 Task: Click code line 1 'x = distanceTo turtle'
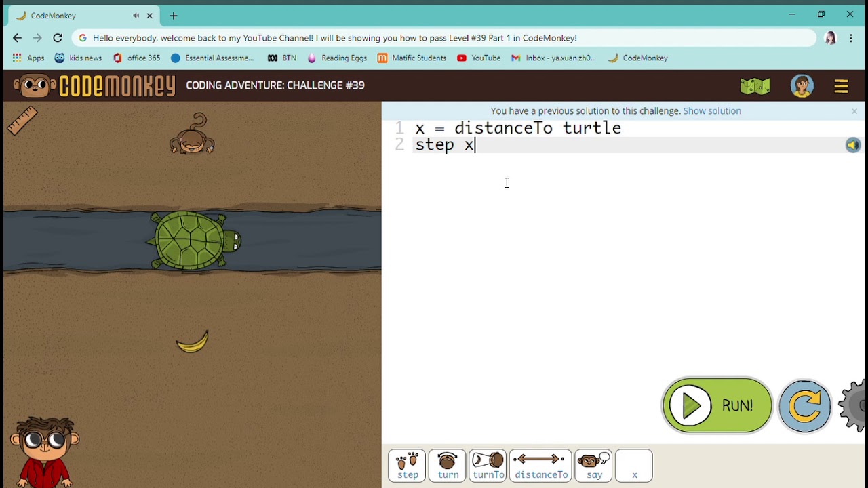518,128
